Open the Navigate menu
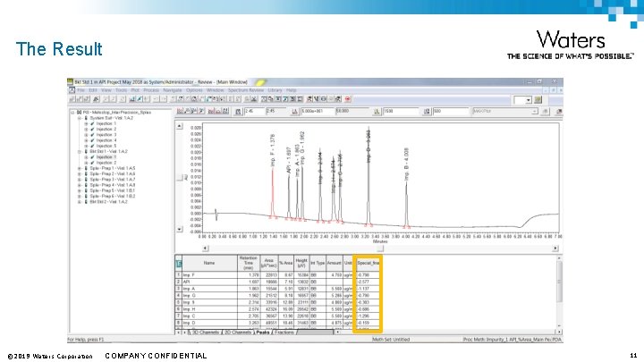The image size is (644, 362). point(172,90)
